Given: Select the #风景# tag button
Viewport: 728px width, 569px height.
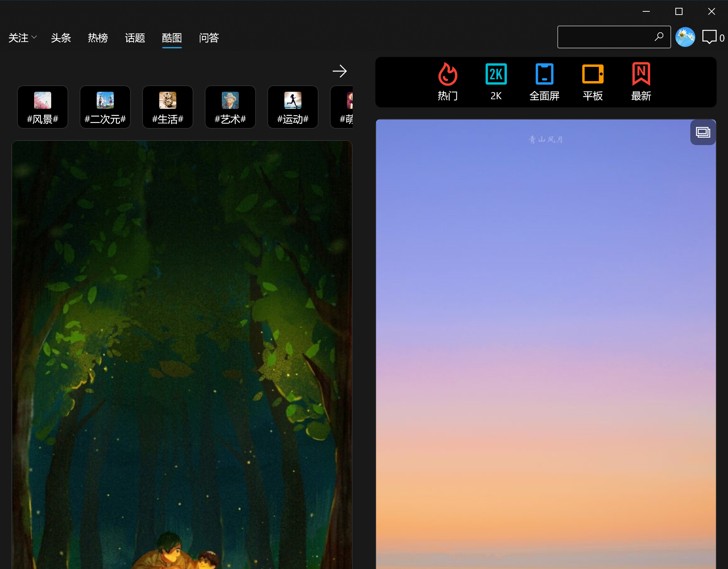Looking at the screenshot, I should click(43, 107).
